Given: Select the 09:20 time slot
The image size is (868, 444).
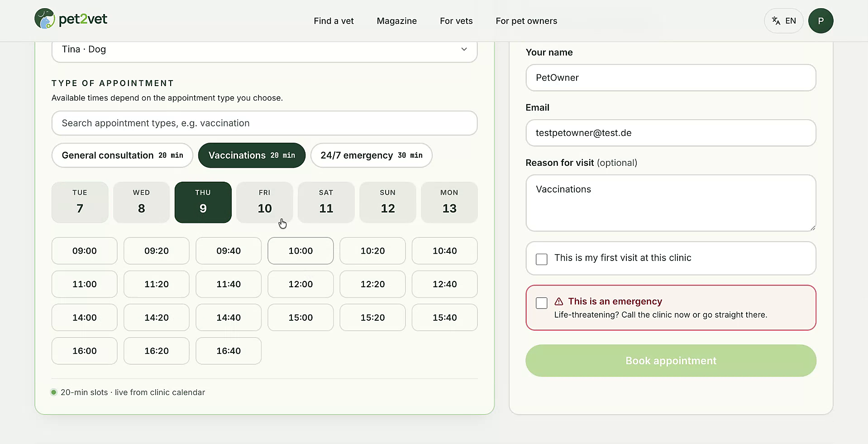Looking at the screenshot, I should pyautogui.click(x=156, y=251).
